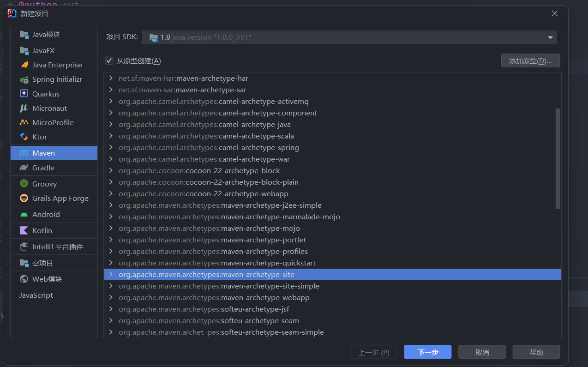Image resolution: width=588 pixels, height=367 pixels.
Task: Select the Quarkus project type icon
Action: pos(24,94)
